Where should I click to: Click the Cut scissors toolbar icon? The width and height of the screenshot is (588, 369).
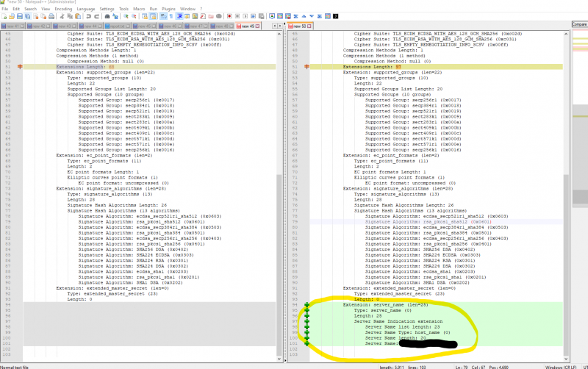62,15
